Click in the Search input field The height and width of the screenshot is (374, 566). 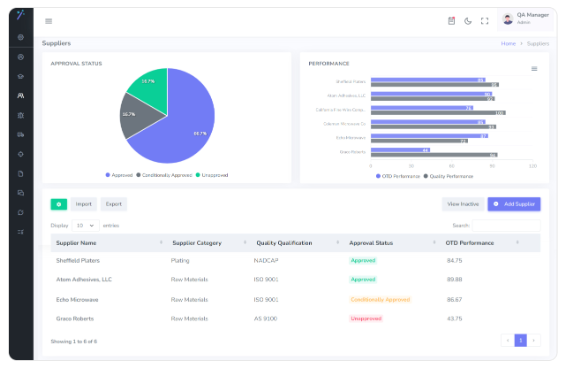tap(506, 225)
